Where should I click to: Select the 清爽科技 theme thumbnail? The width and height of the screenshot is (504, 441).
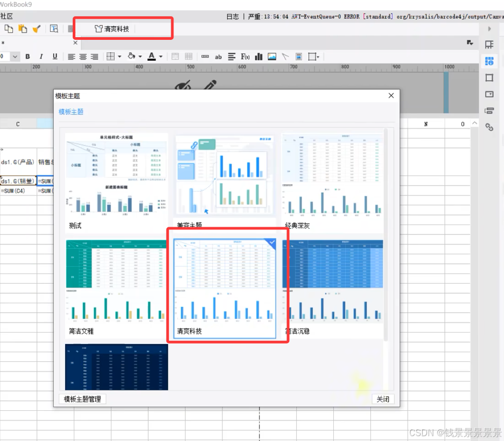225,288
